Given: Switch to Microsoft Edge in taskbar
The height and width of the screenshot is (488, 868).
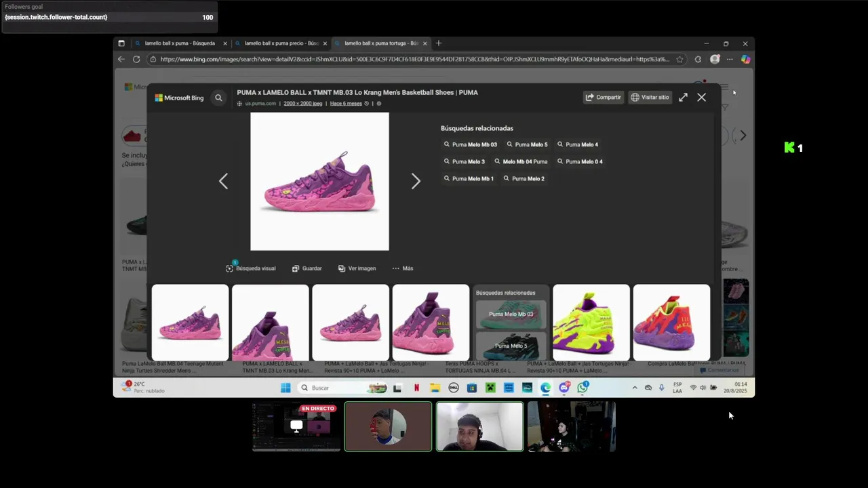Looking at the screenshot, I should pyautogui.click(x=545, y=388).
